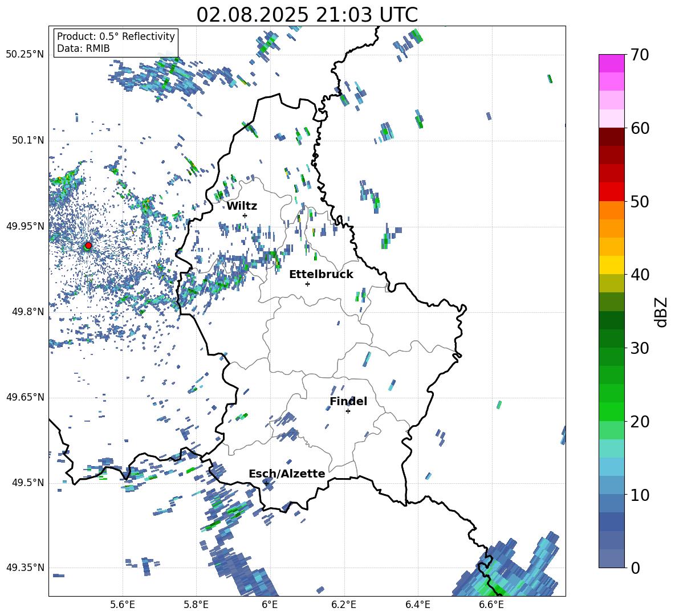This screenshot has width=675, height=616.
Task: Click the colorbar 0 tick label
Action: point(635,568)
